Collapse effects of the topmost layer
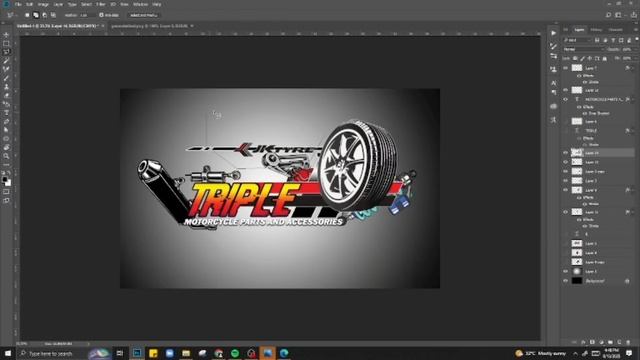Viewport: 640px width, 360px height. 633,68
